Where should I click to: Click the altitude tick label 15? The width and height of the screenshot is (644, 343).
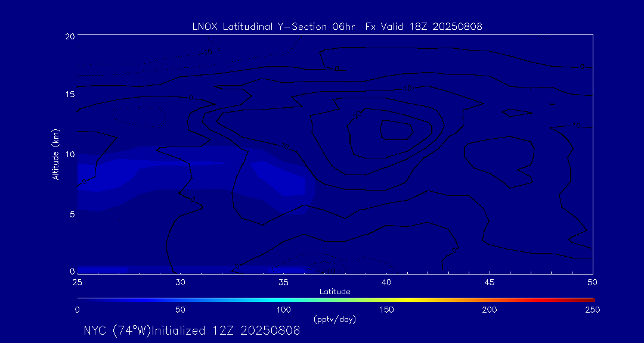click(x=69, y=95)
